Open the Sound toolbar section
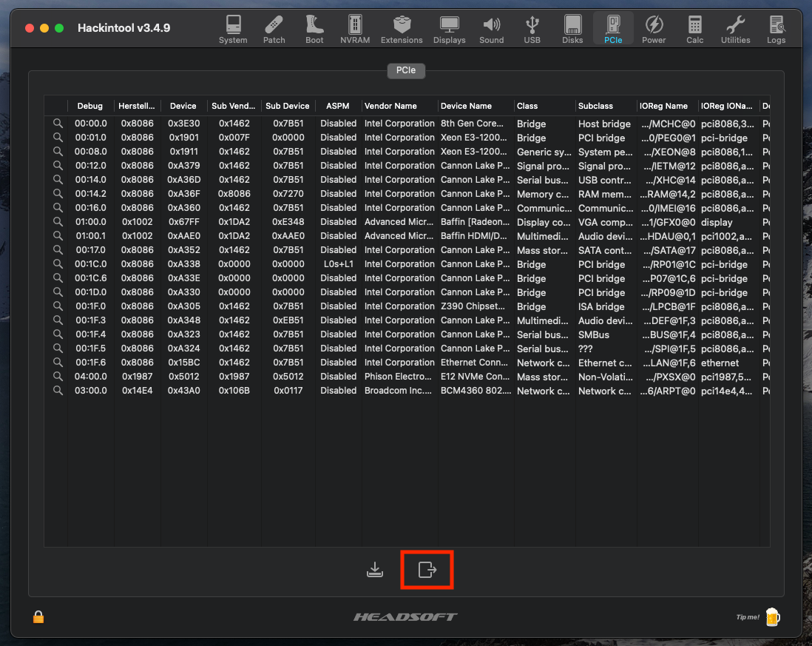812x646 pixels. (492, 29)
